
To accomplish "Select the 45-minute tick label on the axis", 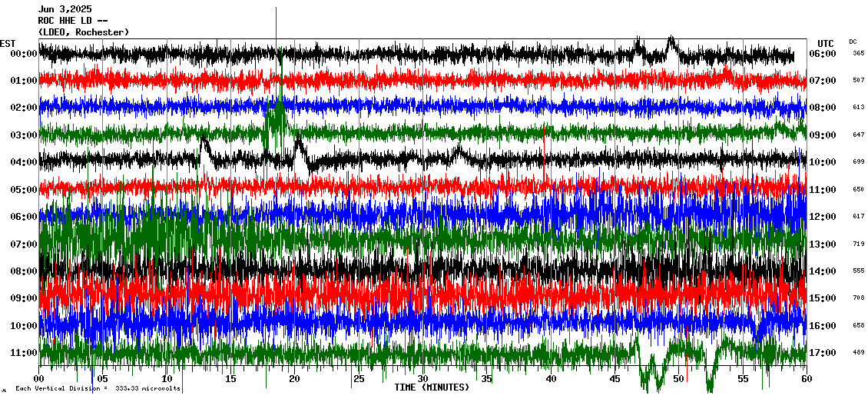I will point(615,379).
